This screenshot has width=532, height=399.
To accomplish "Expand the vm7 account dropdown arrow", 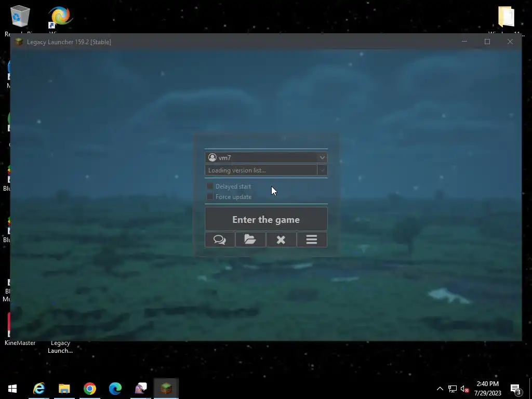I will 322,157.
